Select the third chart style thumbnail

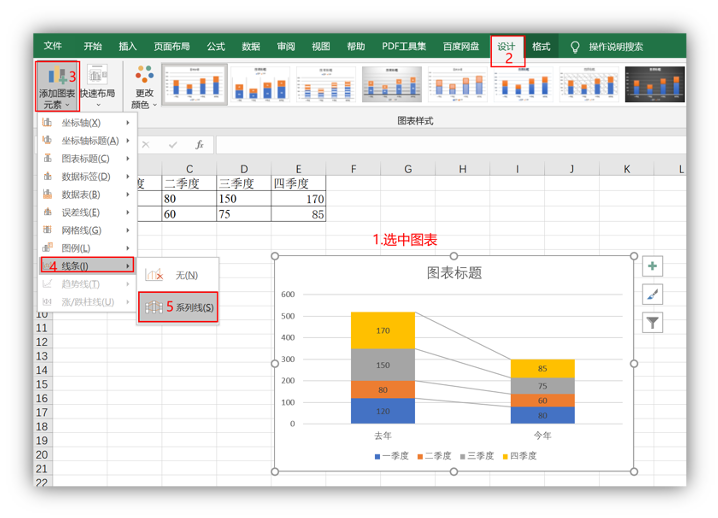pyautogui.click(x=326, y=84)
